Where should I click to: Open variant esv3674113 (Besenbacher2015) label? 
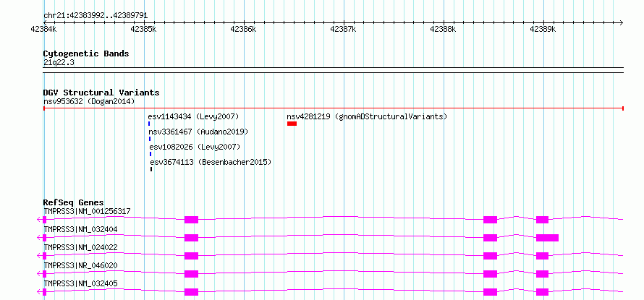click(x=211, y=162)
